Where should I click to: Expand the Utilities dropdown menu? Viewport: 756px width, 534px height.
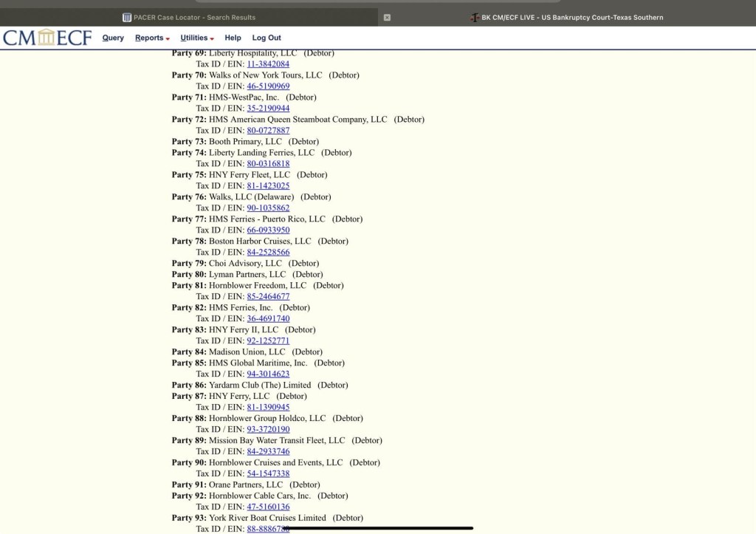(x=196, y=38)
